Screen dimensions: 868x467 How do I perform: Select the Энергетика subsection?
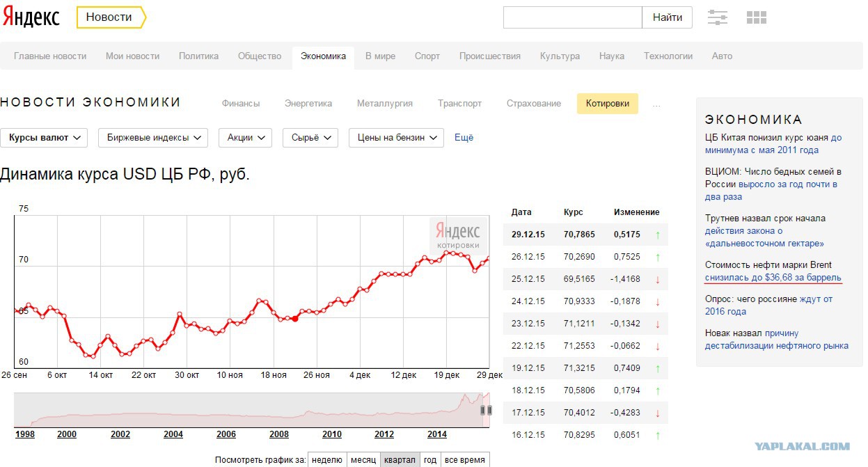click(x=308, y=104)
